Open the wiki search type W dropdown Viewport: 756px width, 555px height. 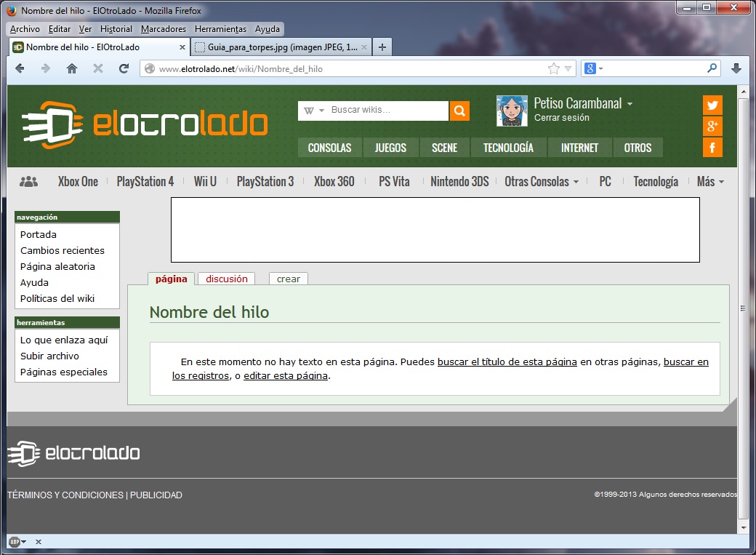click(x=314, y=111)
